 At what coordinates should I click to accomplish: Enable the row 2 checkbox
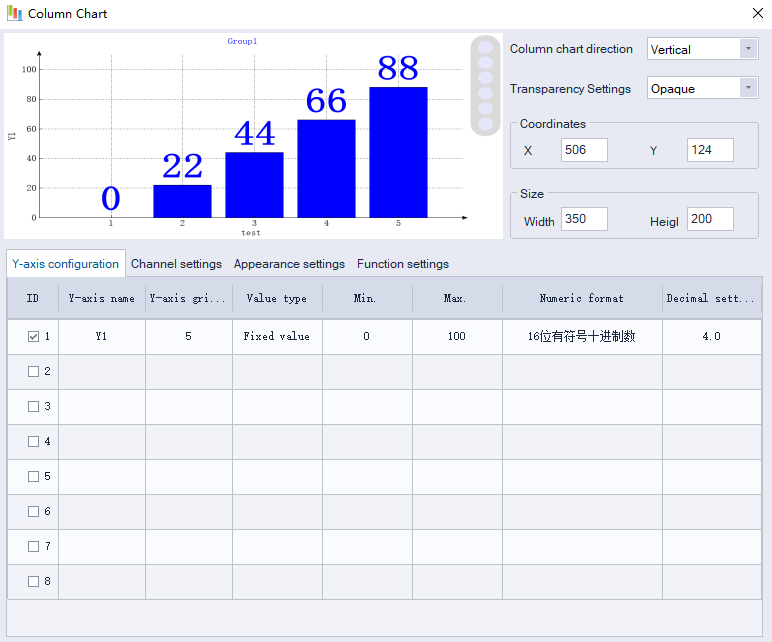tap(33, 371)
